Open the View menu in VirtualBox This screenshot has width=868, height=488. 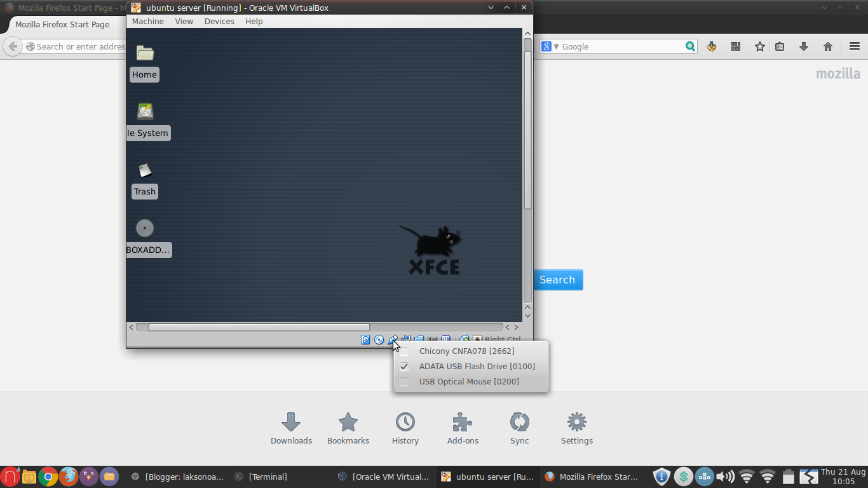pos(184,21)
